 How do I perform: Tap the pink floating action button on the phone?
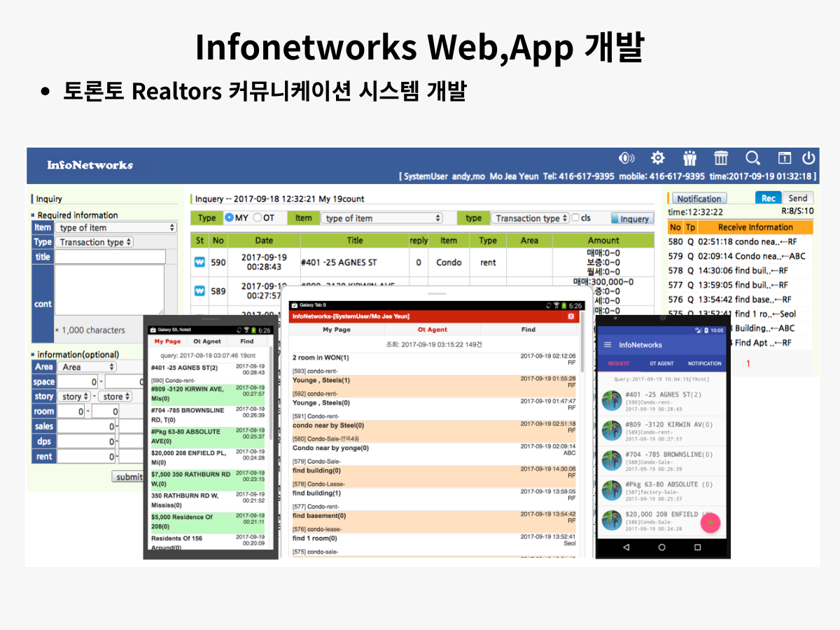click(710, 523)
